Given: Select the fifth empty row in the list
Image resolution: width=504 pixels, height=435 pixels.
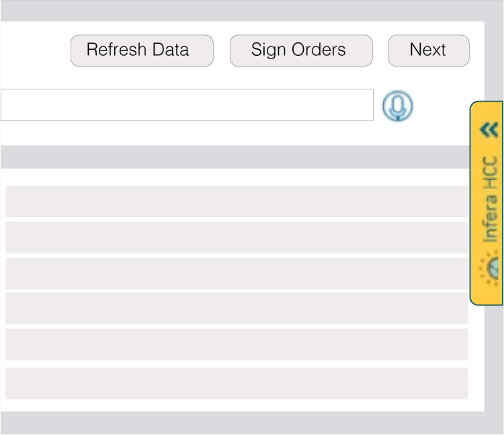Looking at the screenshot, I should point(237,344).
